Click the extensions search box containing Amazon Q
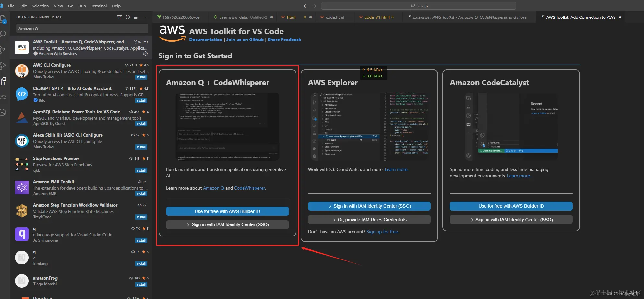644x299 pixels. pyautogui.click(x=82, y=29)
